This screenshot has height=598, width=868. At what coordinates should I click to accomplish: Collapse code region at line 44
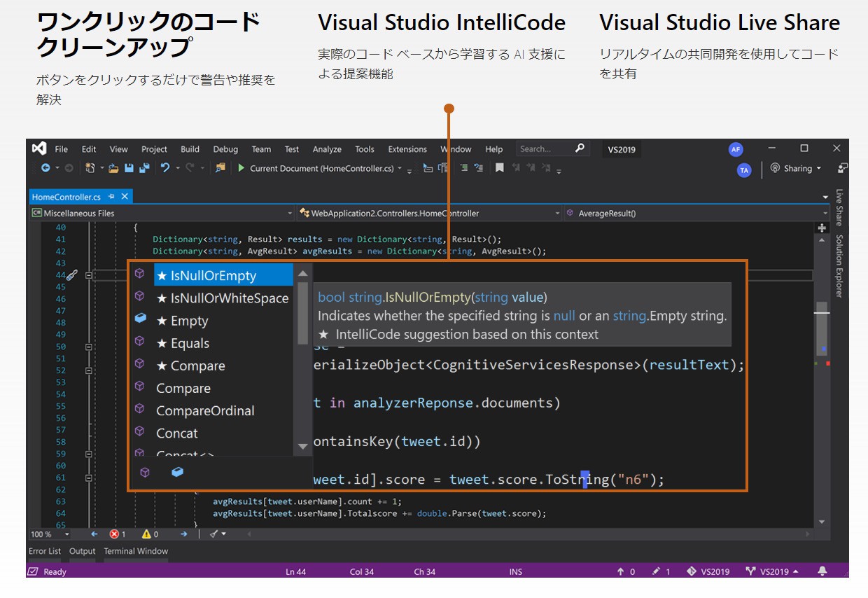pos(88,275)
